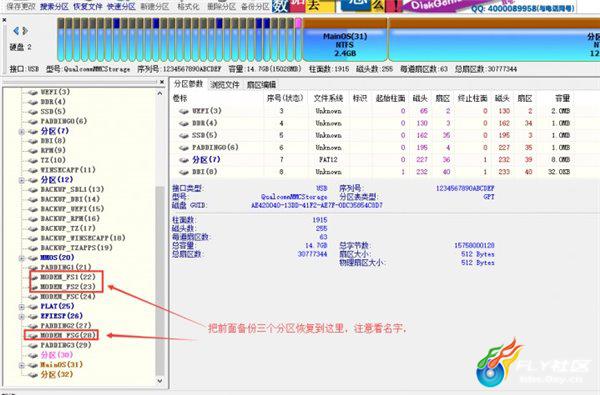This screenshot has width=600, height=395.
Task: Expand the MMOS(20) tree node
Action: 22,258
